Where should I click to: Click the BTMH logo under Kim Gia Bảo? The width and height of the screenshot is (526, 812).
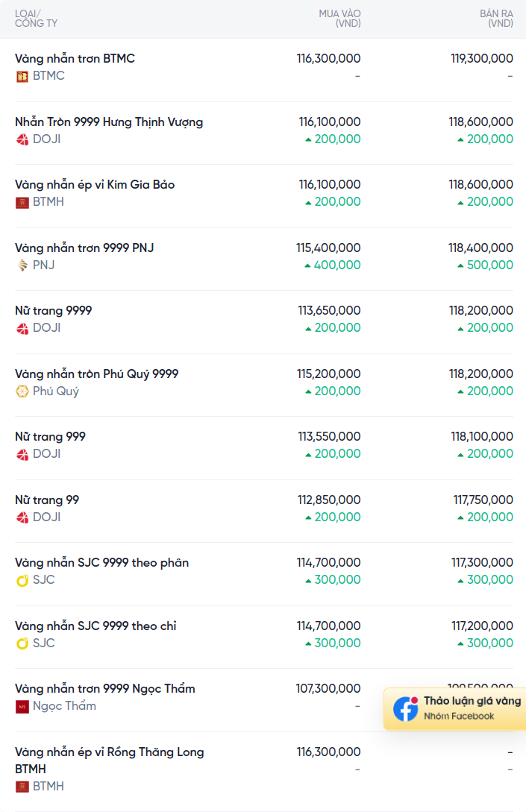[x=22, y=203]
